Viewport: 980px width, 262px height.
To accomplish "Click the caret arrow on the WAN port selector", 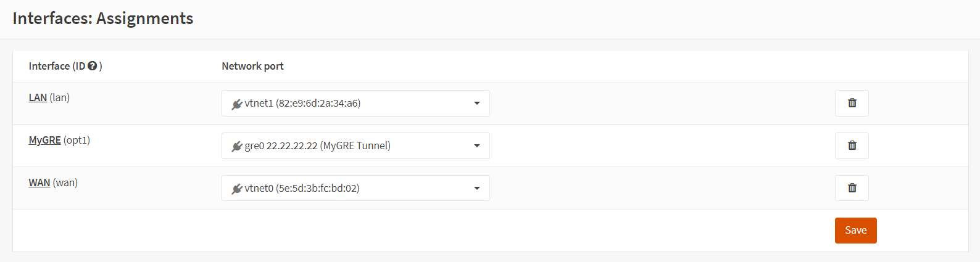I will pos(476,188).
